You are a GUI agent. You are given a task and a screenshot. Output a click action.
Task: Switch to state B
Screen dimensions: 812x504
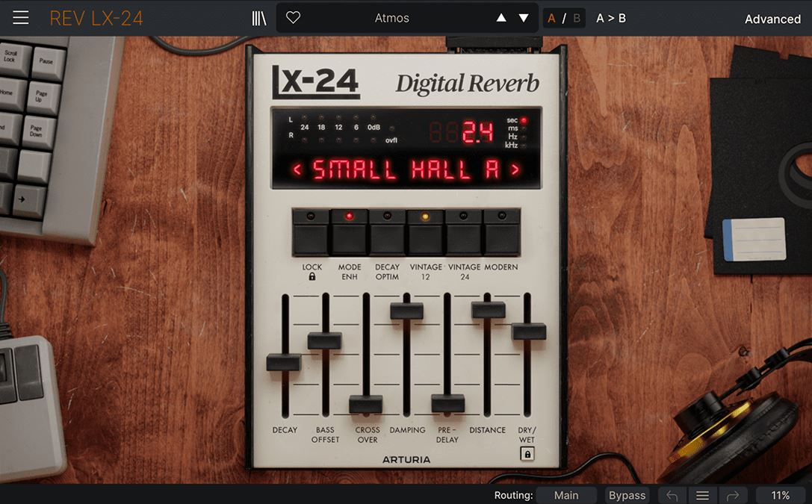pyautogui.click(x=577, y=19)
